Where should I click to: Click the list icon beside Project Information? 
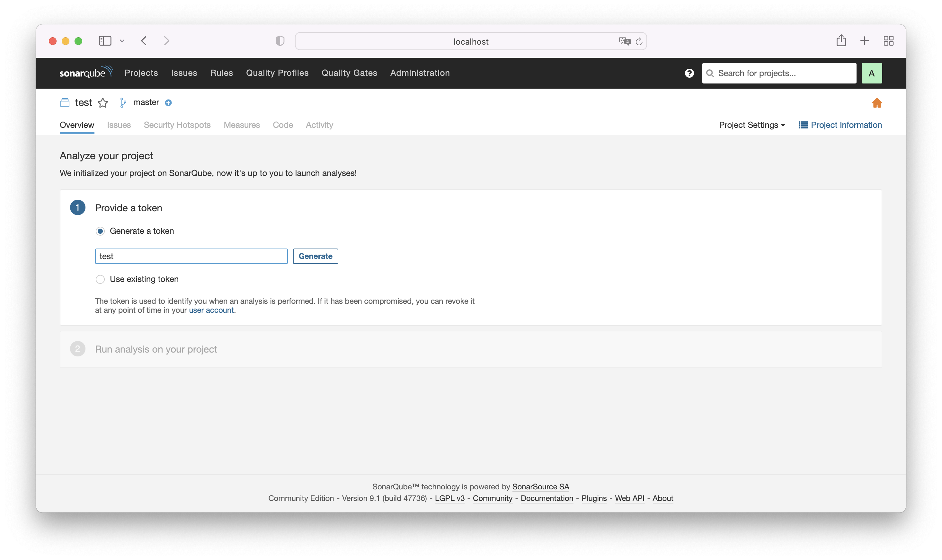point(803,125)
